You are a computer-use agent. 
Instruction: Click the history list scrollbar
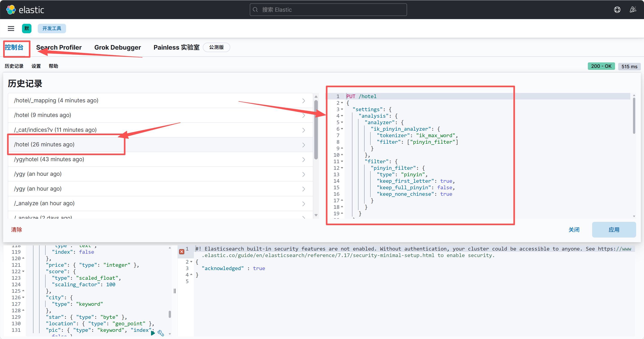316,130
